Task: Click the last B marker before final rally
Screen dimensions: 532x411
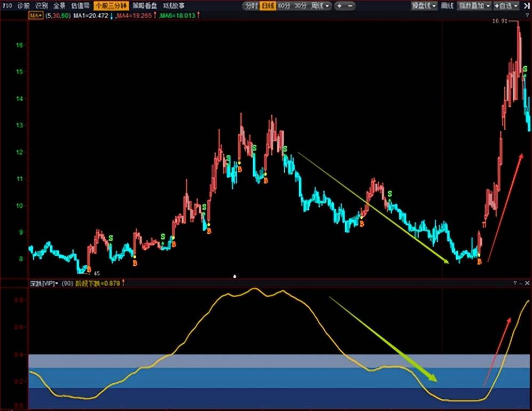Action: pos(480,262)
